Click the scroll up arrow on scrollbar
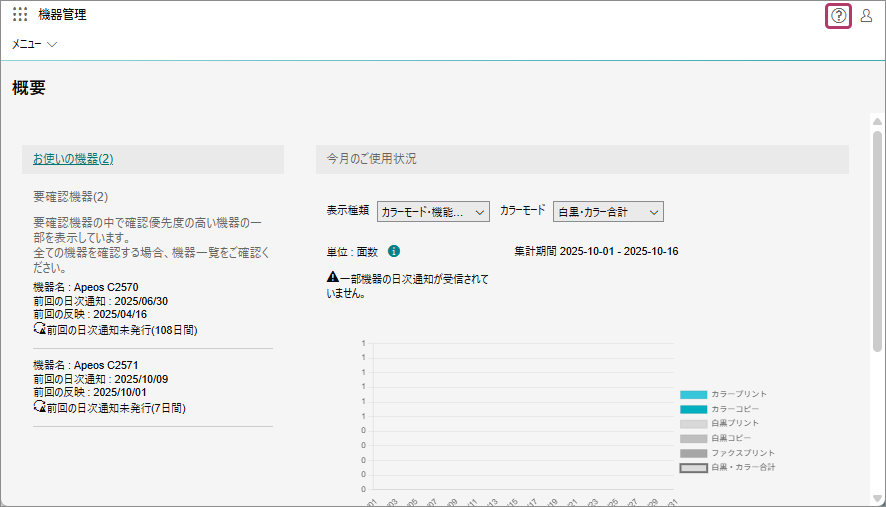886x507 pixels. (x=877, y=120)
